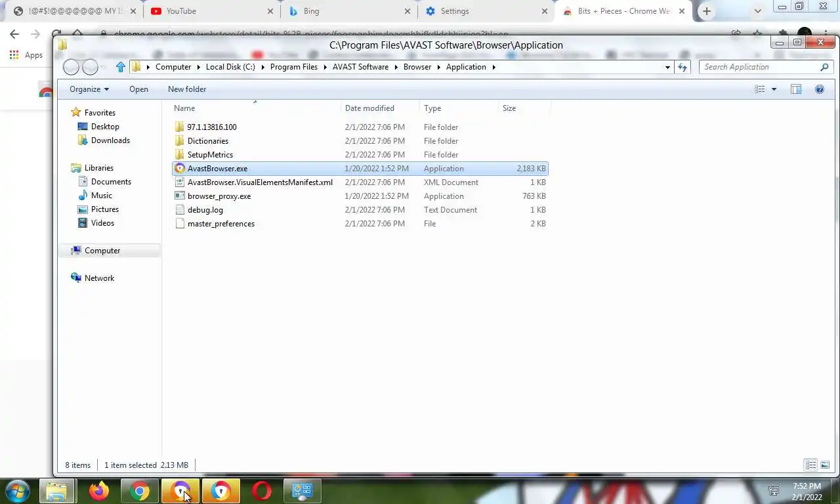840x504 pixels.
Task: Open Opera from the taskbar
Action: click(x=262, y=491)
